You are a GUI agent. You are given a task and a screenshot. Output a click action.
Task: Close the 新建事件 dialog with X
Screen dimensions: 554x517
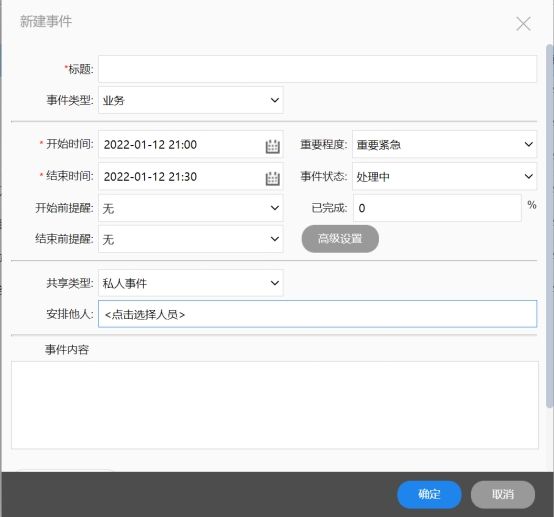[523, 24]
